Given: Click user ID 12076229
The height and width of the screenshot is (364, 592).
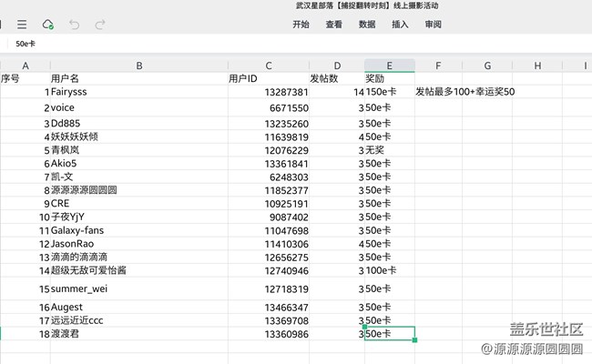Looking at the screenshot, I should pyautogui.click(x=269, y=150).
